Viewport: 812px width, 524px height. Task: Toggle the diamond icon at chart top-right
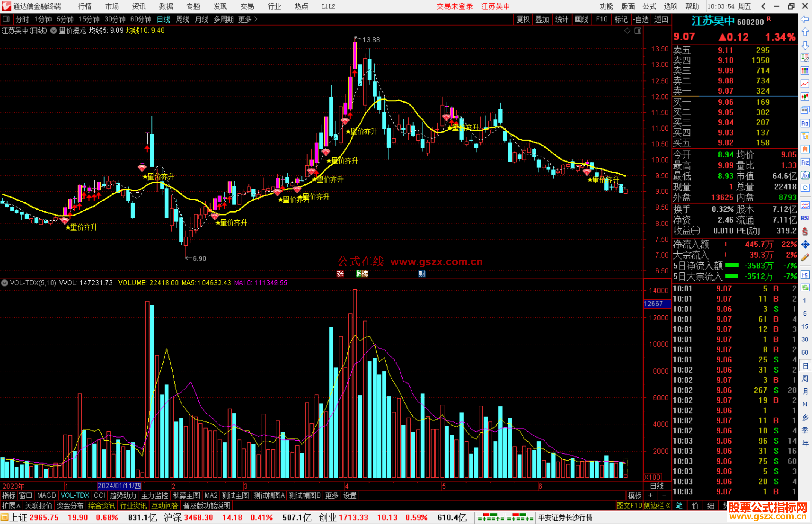627,31
